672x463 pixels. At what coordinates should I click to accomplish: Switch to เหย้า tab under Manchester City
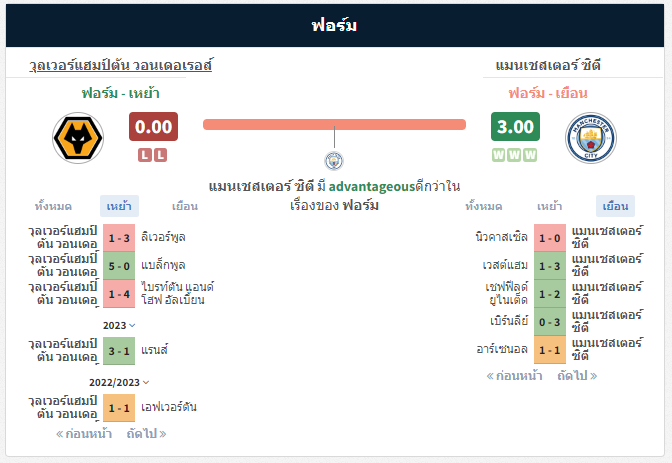click(549, 206)
